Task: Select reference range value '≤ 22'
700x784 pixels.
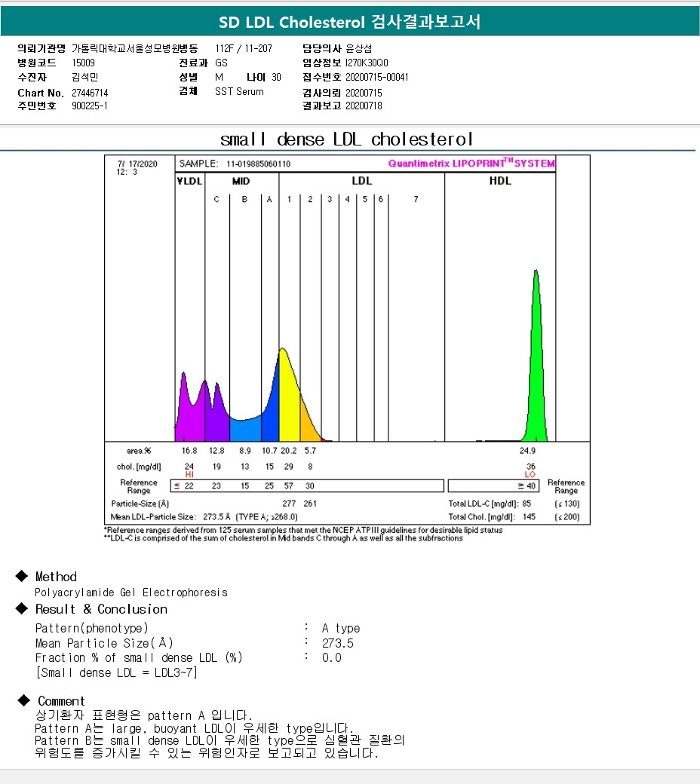Action: pos(183,485)
